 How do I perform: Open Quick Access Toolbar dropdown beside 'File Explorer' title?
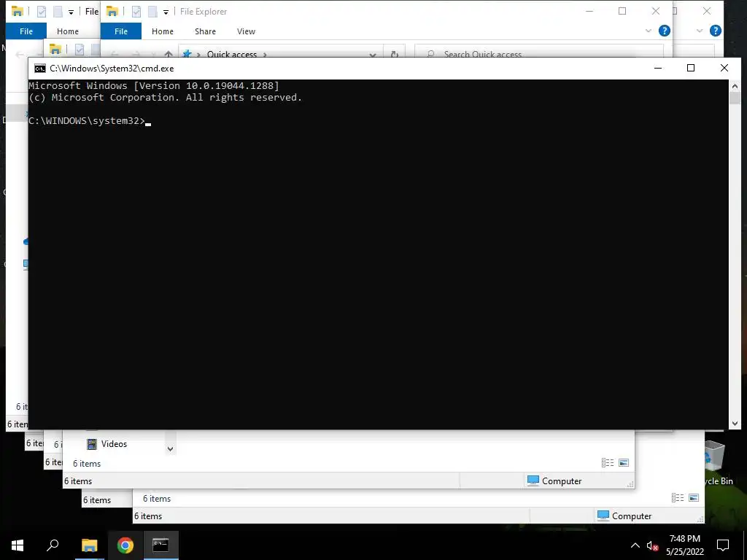click(166, 12)
